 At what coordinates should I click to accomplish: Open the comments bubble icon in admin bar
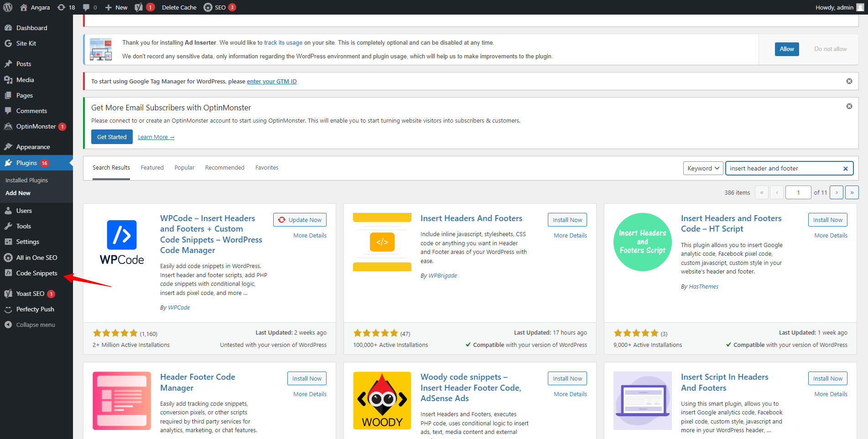click(90, 7)
